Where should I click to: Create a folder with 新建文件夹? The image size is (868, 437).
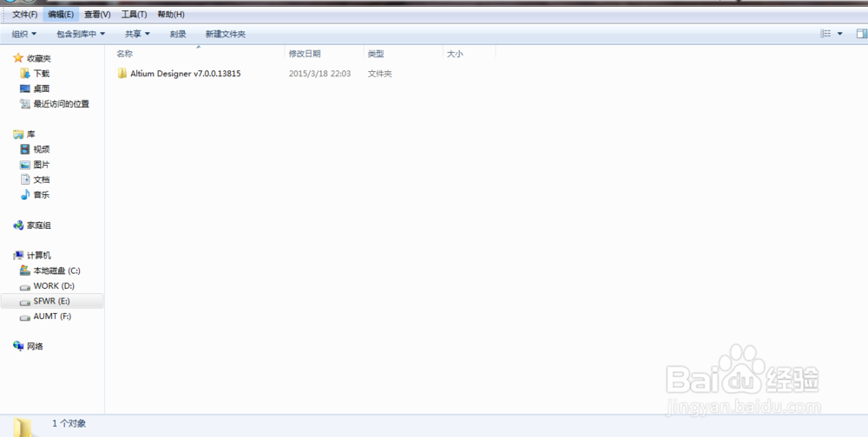[x=226, y=35]
